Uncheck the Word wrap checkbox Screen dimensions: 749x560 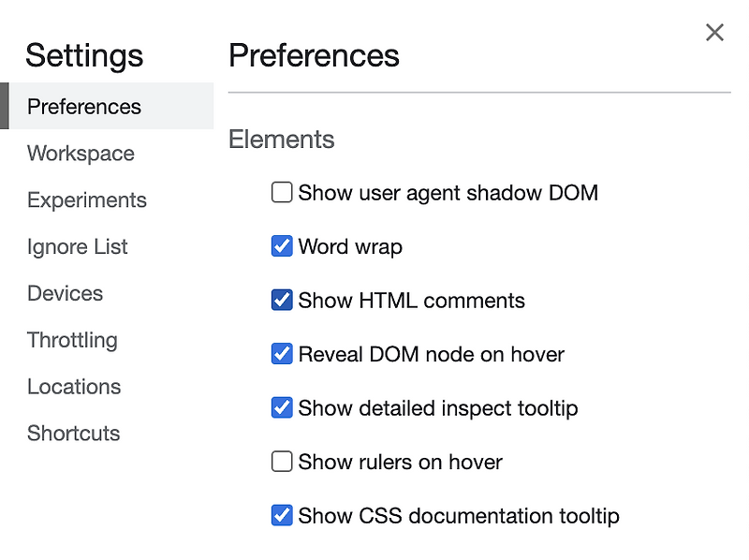point(282,247)
